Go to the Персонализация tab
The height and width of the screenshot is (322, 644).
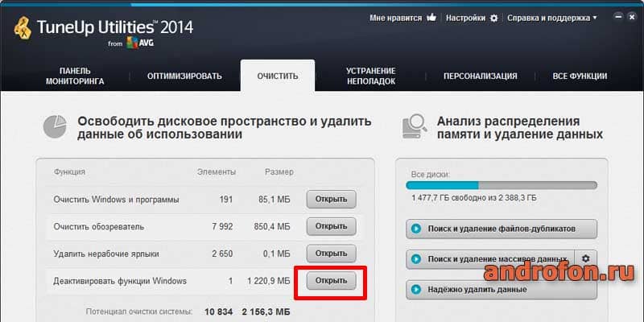[x=480, y=76]
